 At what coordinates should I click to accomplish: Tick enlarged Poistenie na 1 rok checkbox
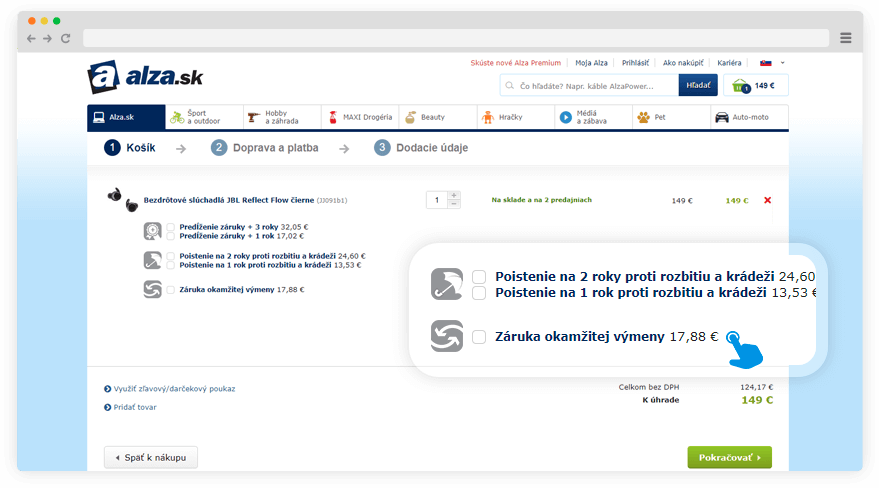479,292
